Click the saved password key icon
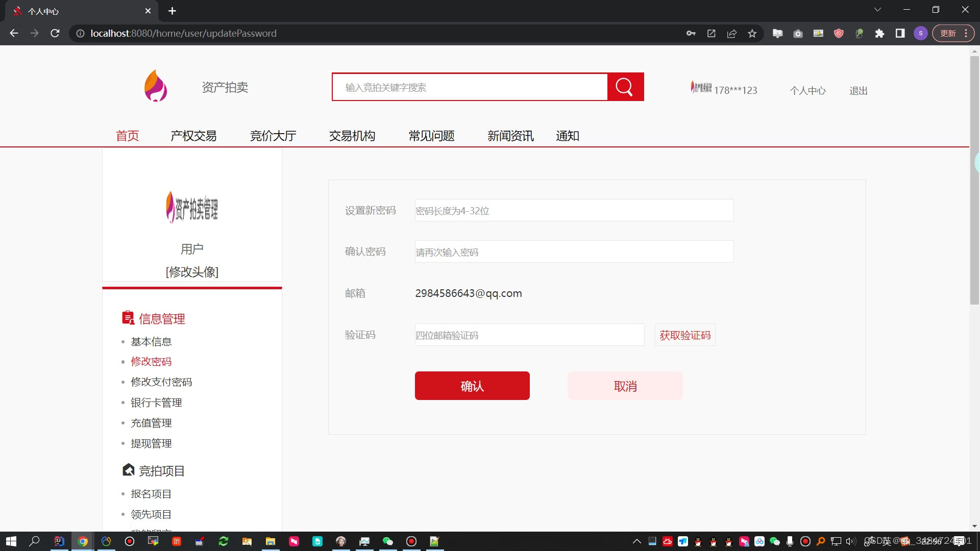This screenshot has width=980, height=551. (691, 33)
